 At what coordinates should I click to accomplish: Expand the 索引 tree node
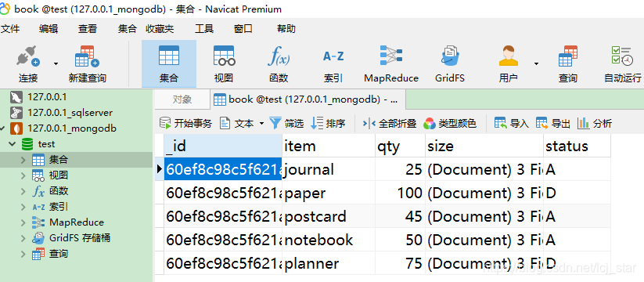[x=23, y=207]
